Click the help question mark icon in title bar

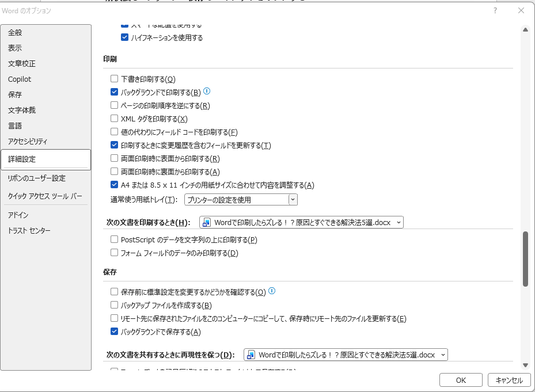495,10
